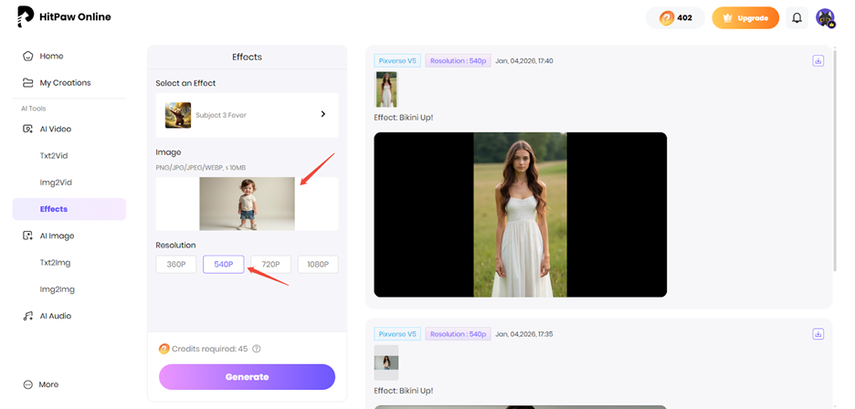This screenshot has height=409, width=855.
Task: Click the notification bell icon
Action: (x=797, y=18)
